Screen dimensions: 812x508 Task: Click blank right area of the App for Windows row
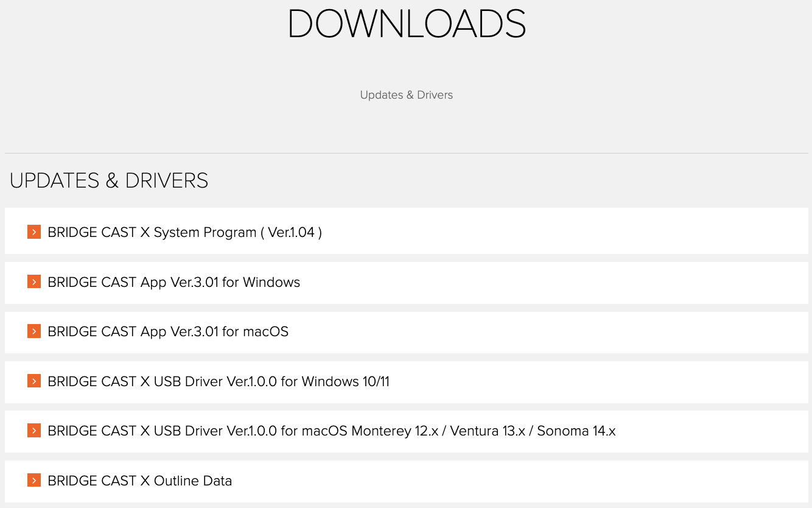(x=609, y=283)
